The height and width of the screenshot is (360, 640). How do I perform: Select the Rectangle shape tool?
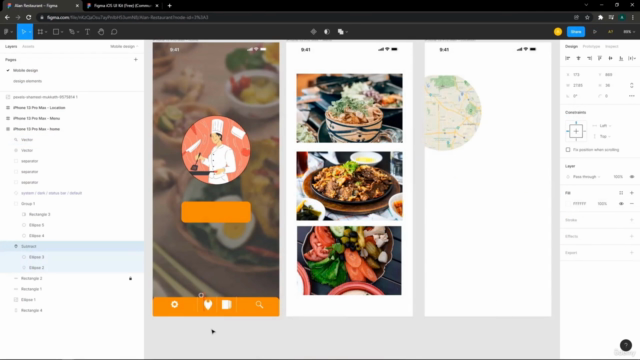click(56, 32)
